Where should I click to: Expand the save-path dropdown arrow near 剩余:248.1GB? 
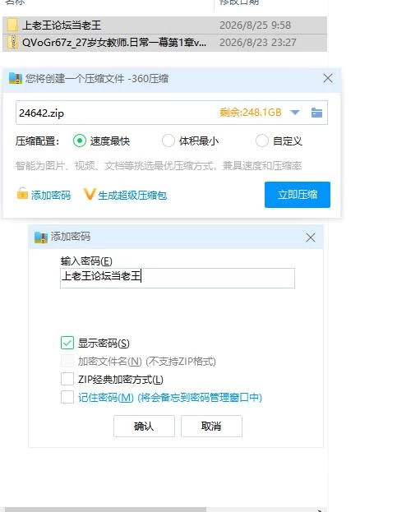tap(295, 113)
